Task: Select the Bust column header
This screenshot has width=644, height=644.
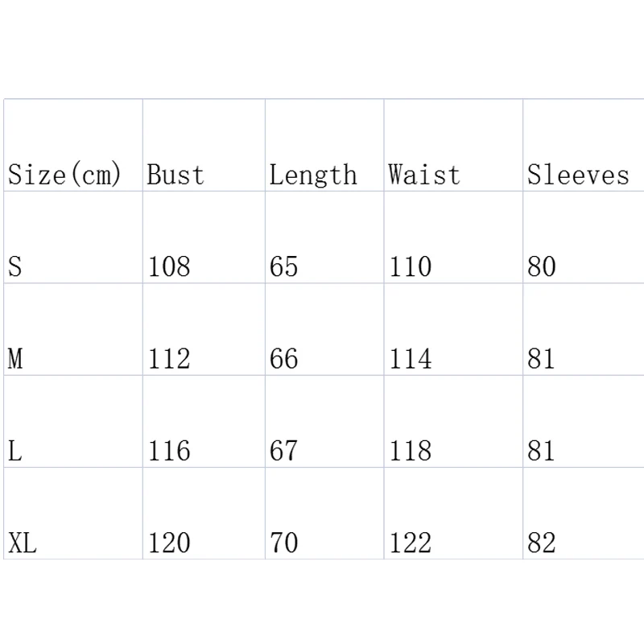Action: 175,175
